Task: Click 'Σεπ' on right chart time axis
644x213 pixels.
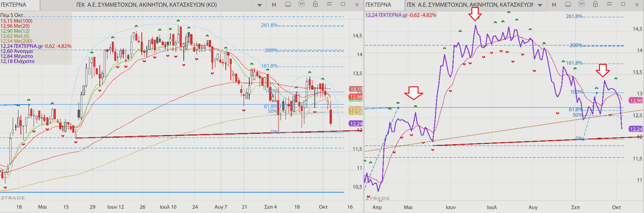Action: [x=575, y=207]
